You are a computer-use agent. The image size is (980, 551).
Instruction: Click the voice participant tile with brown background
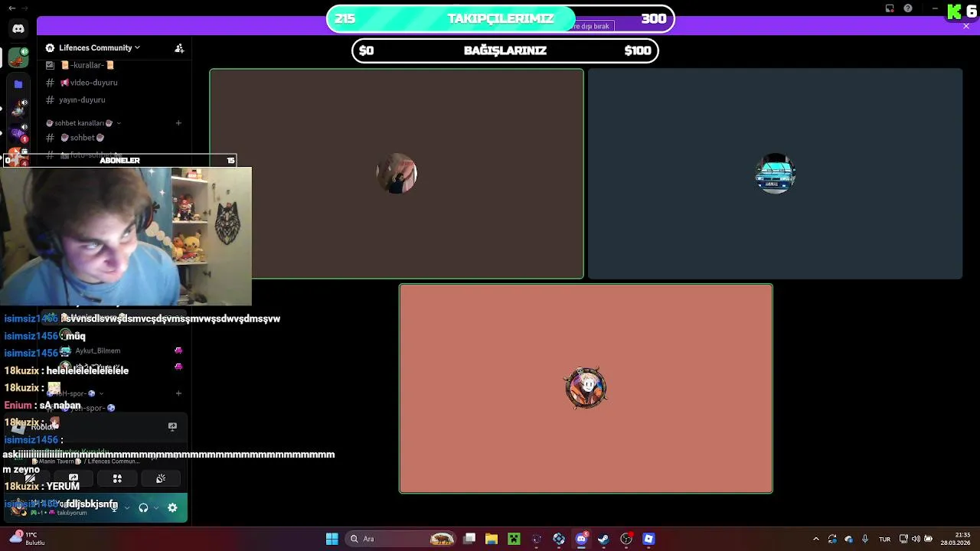tap(397, 174)
